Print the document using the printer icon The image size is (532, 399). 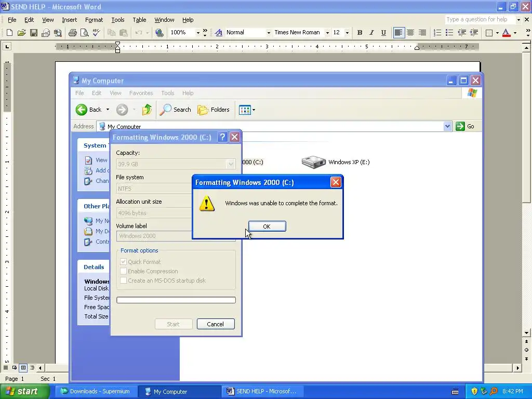click(72, 33)
